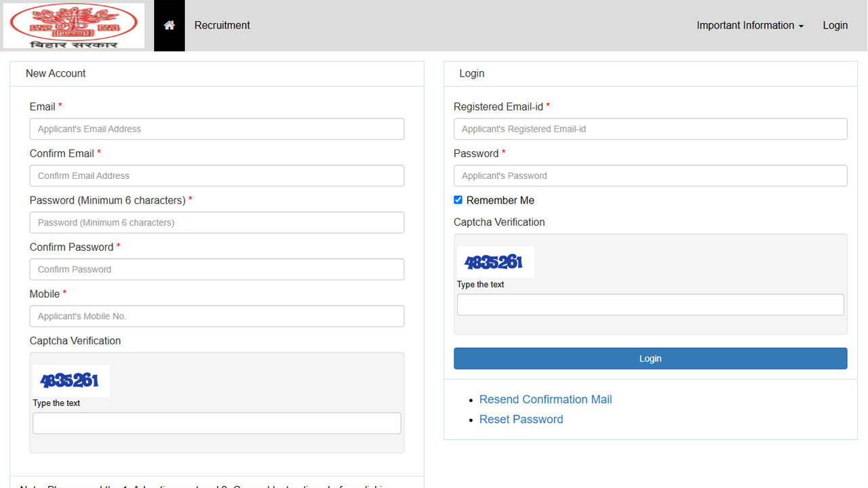Select the Applicant's Password login field

pos(650,176)
